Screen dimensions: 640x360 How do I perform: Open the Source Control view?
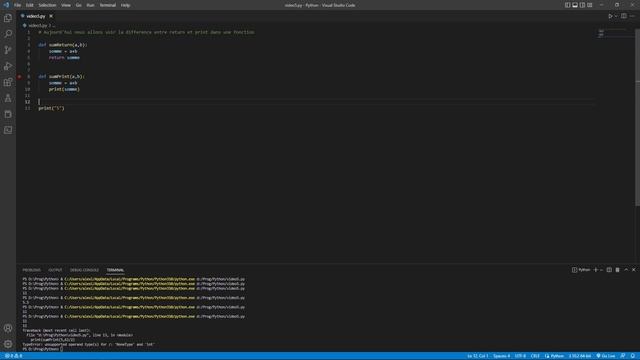point(8,50)
